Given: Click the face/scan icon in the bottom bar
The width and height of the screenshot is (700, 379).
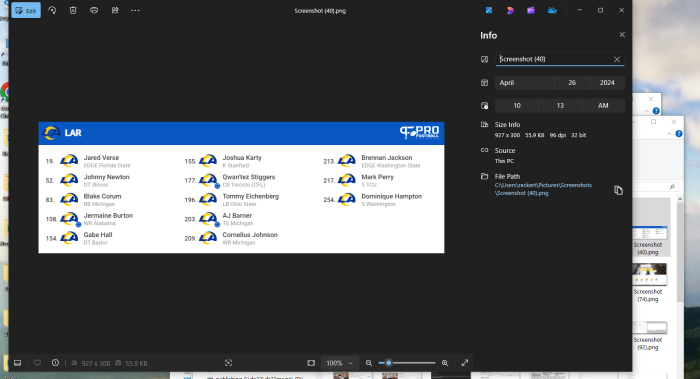Looking at the screenshot, I should 229,363.
